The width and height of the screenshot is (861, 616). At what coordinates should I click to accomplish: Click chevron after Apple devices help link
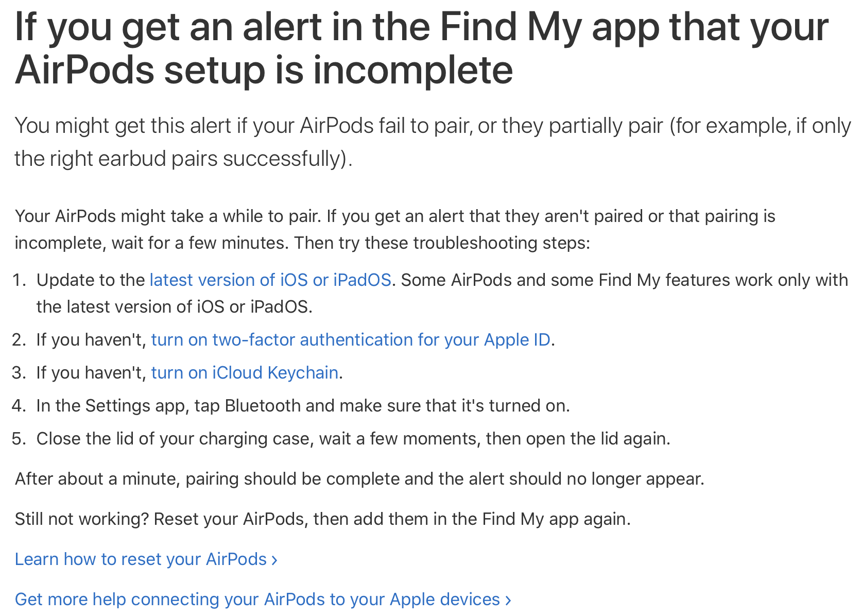click(x=508, y=601)
